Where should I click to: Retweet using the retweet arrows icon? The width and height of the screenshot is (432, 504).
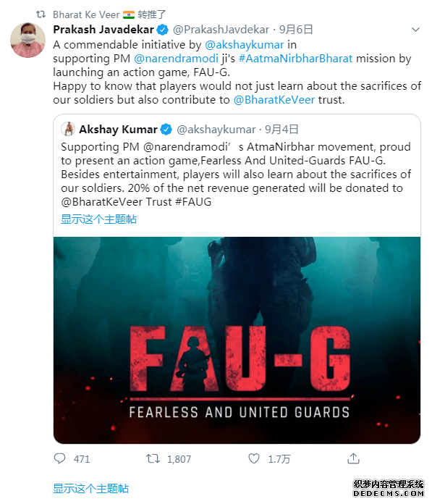[x=153, y=458]
